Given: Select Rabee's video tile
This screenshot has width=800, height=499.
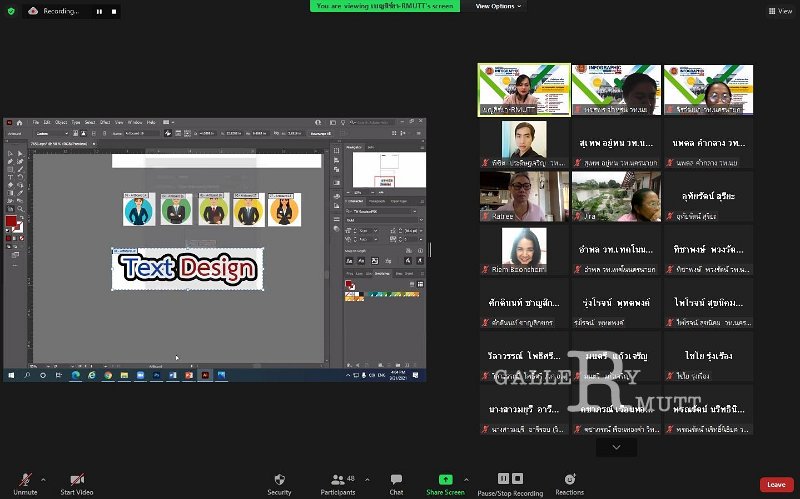Looking at the screenshot, I should (524, 196).
